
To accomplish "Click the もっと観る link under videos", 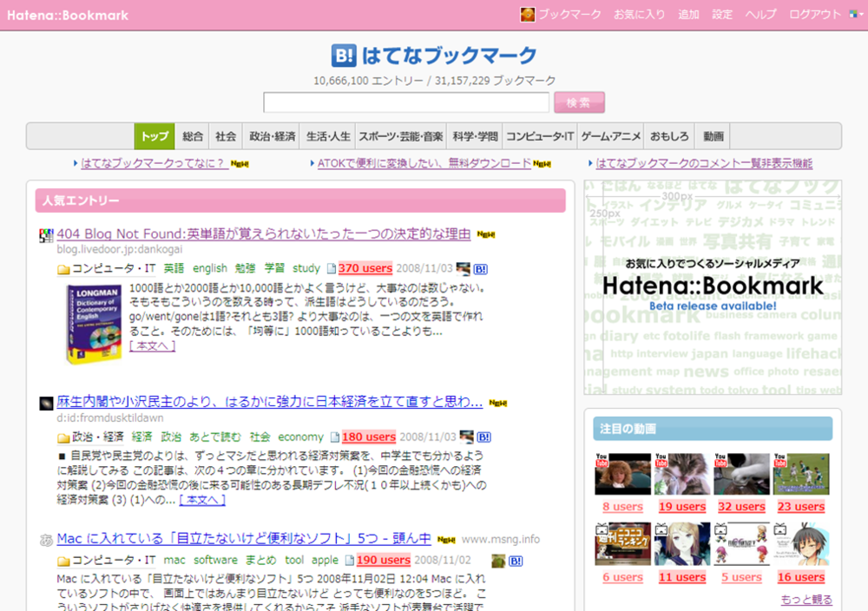I will [x=806, y=600].
